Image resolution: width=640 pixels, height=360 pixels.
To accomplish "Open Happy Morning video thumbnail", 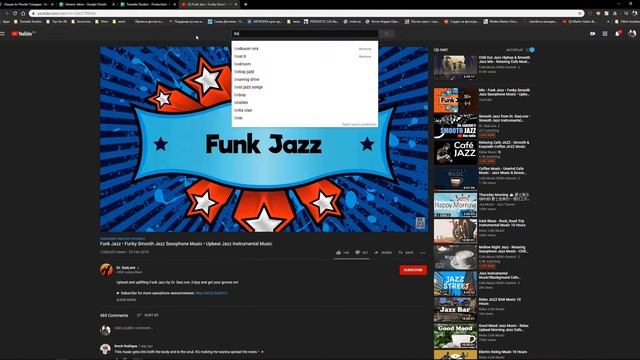I will pos(455,204).
